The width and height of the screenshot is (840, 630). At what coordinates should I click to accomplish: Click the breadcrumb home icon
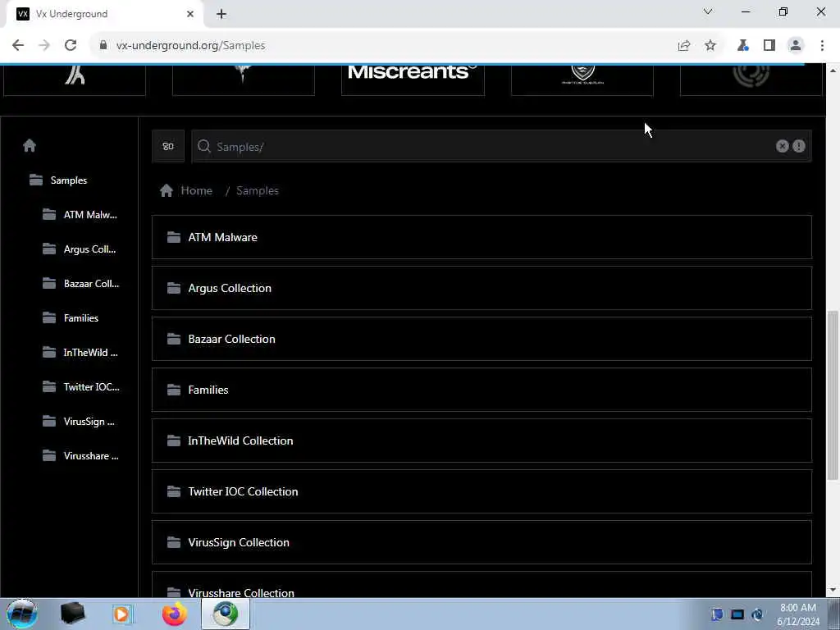point(166,190)
